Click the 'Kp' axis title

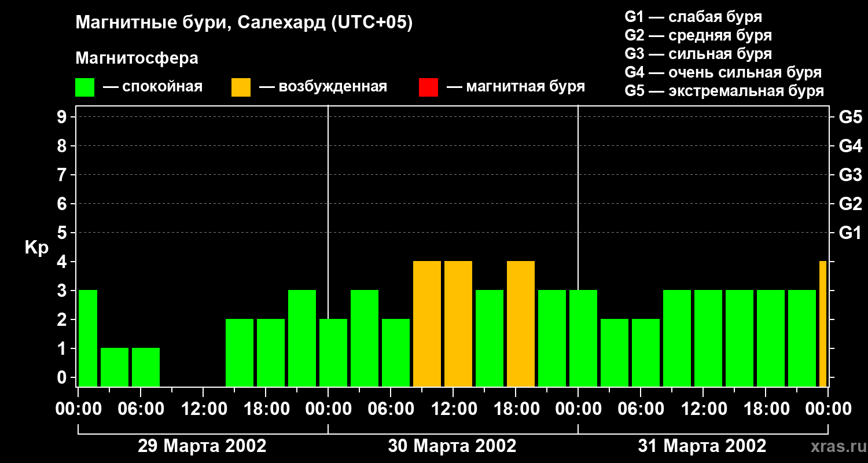pyautogui.click(x=36, y=247)
